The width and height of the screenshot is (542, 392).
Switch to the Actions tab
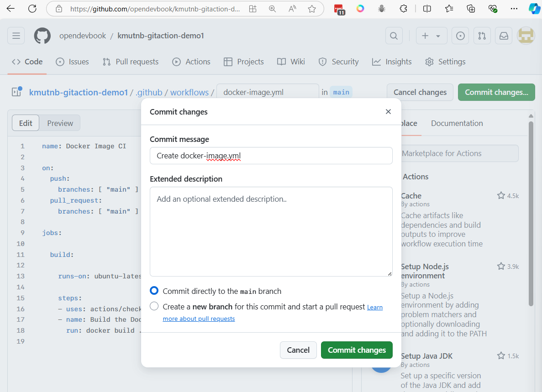[191, 62]
